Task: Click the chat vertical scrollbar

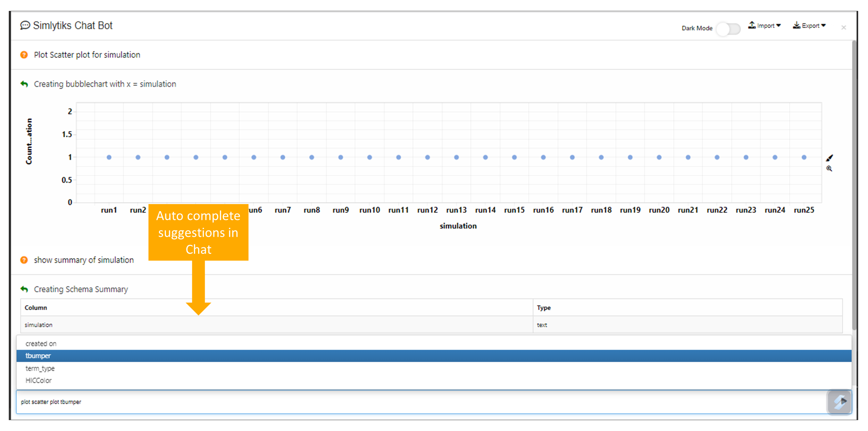Action: tap(855, 186)
